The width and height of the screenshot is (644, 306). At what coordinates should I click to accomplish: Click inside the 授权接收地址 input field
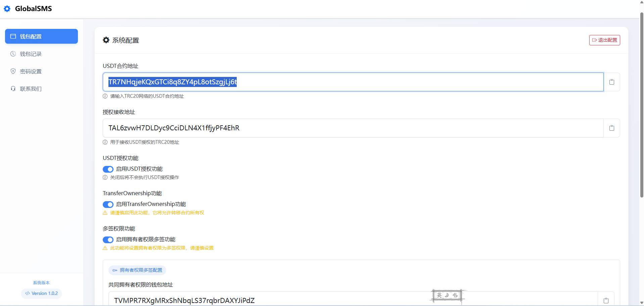[x=353, y=128]
